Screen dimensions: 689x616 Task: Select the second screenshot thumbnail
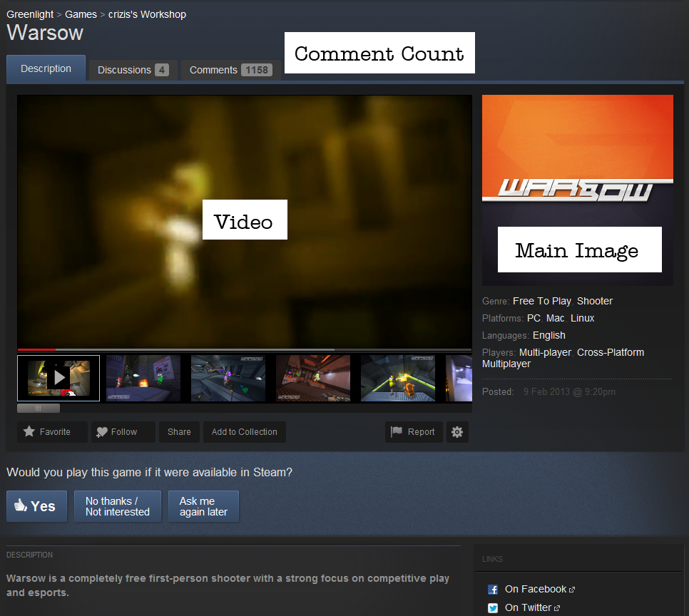coord(143,379)
